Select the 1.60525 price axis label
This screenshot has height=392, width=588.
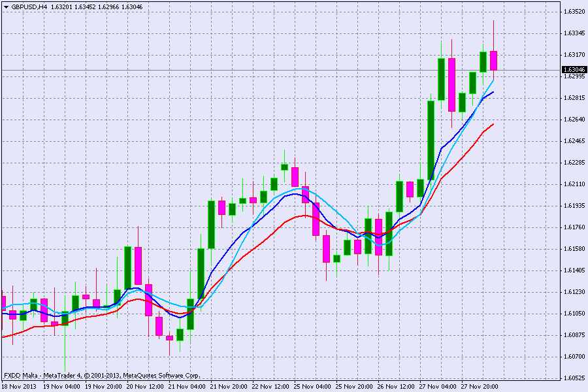[x=574, y=378]
